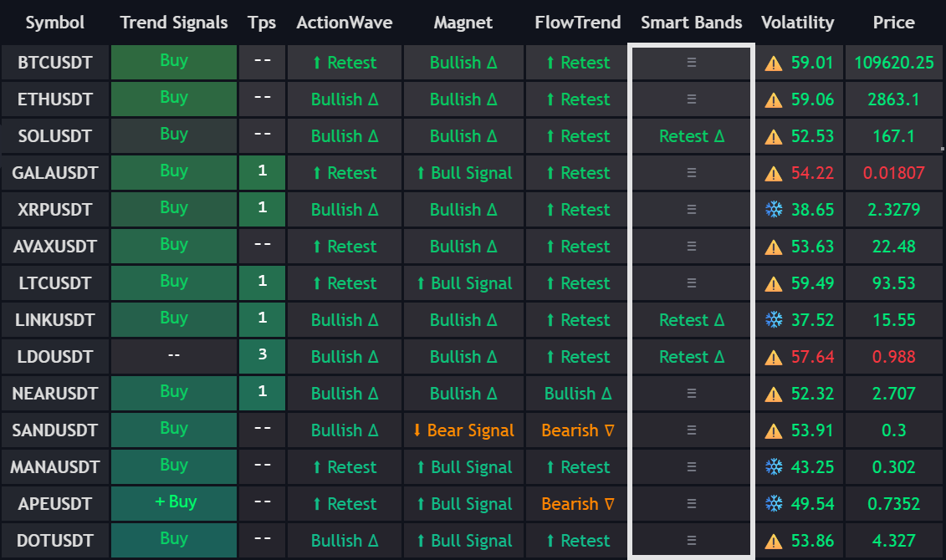Click the BTCUSDT Smart Bands neutral icon

(x=692, y=62)
